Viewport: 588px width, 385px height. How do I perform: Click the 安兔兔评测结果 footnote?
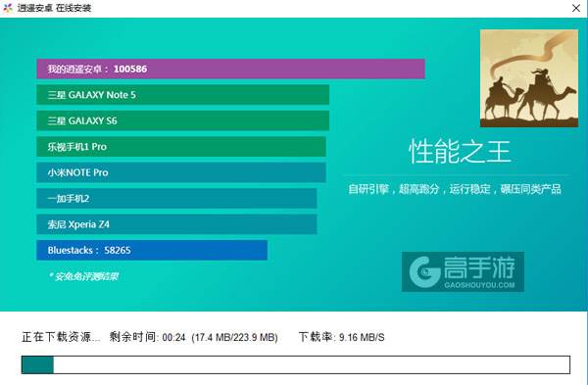tap(84, 276)
